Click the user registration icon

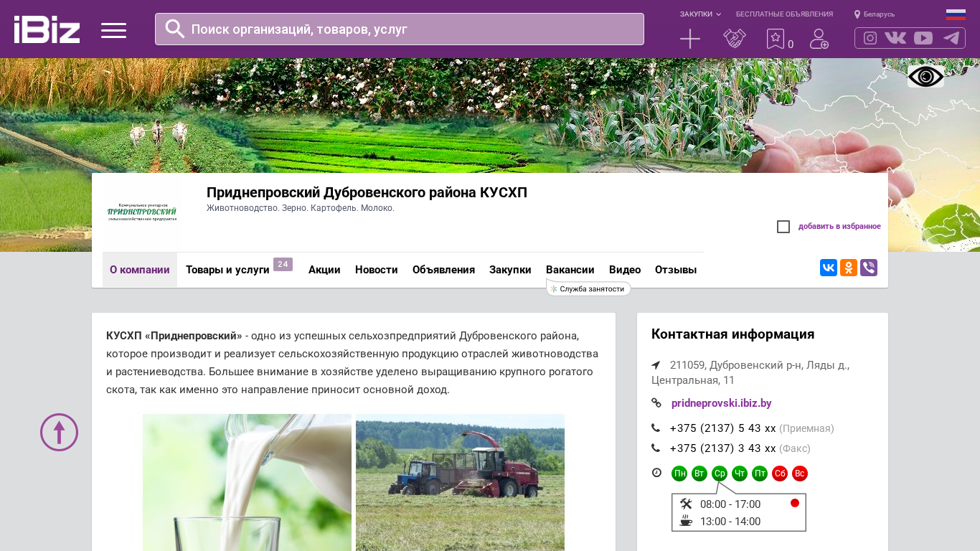pos(819,39)
